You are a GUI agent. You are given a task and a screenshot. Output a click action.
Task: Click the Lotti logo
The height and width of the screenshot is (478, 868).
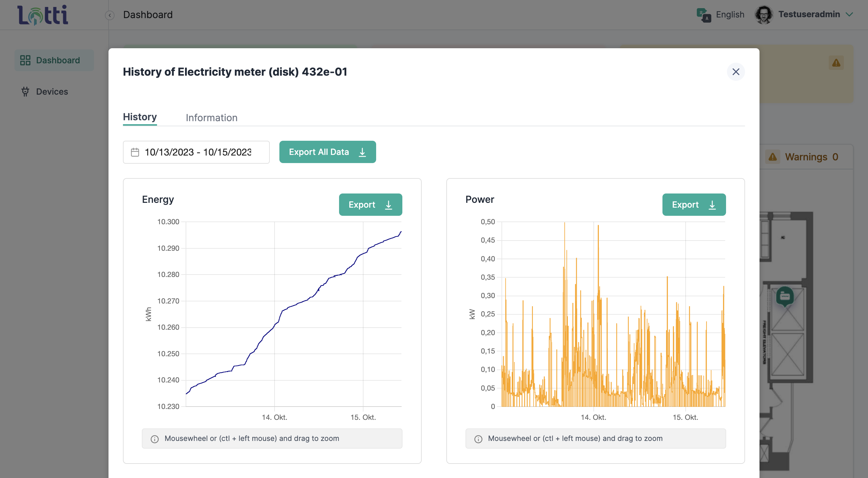click(43, 15)
